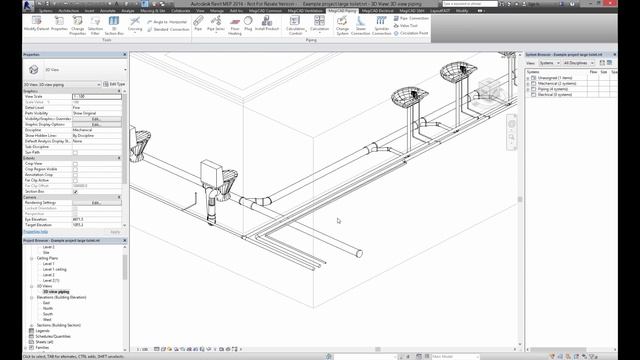Open the Install Product tool
Image resolution: width=640 pixels, height=360 pixels.
(x=267, y=23)
